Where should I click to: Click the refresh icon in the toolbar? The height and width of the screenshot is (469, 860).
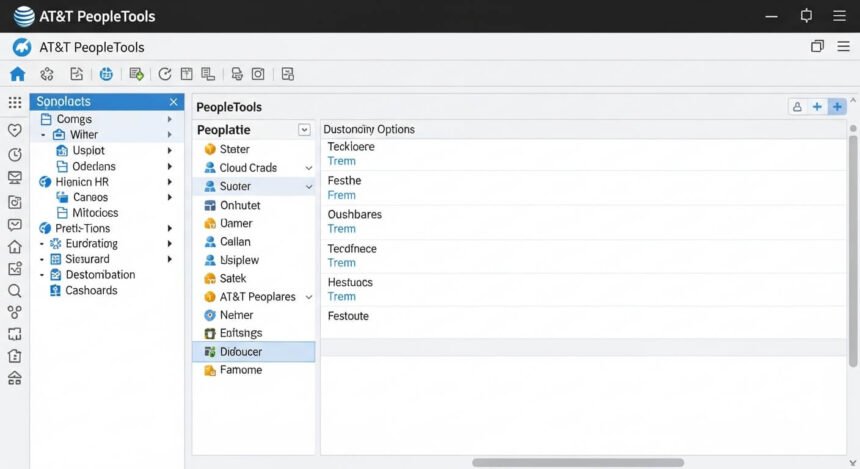coord(165,74)
